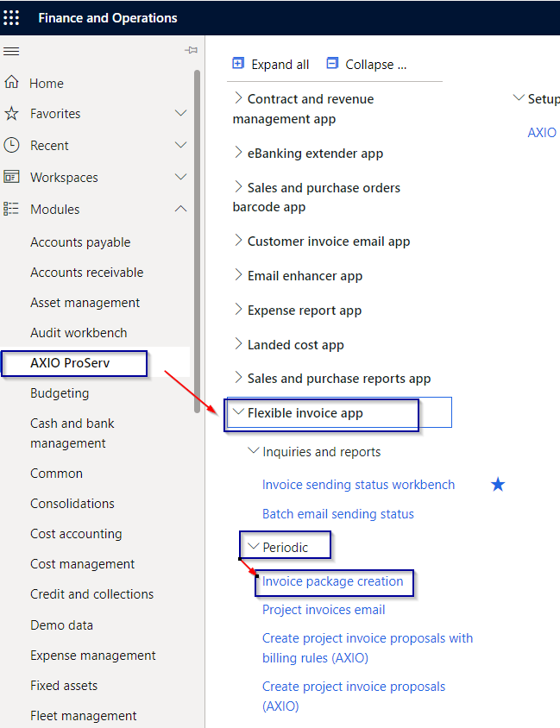Click the Expand all button

click(271, 65)
